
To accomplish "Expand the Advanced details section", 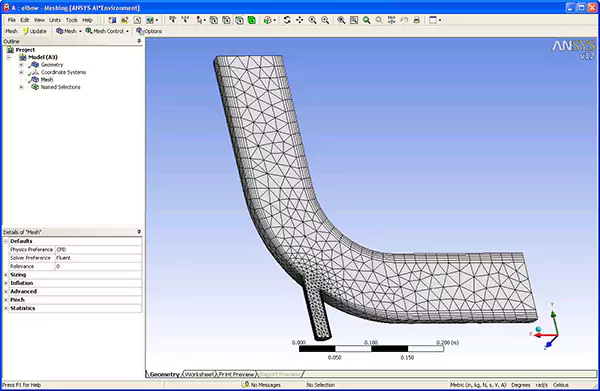I will pyautogui.click(x=6, y=292).
